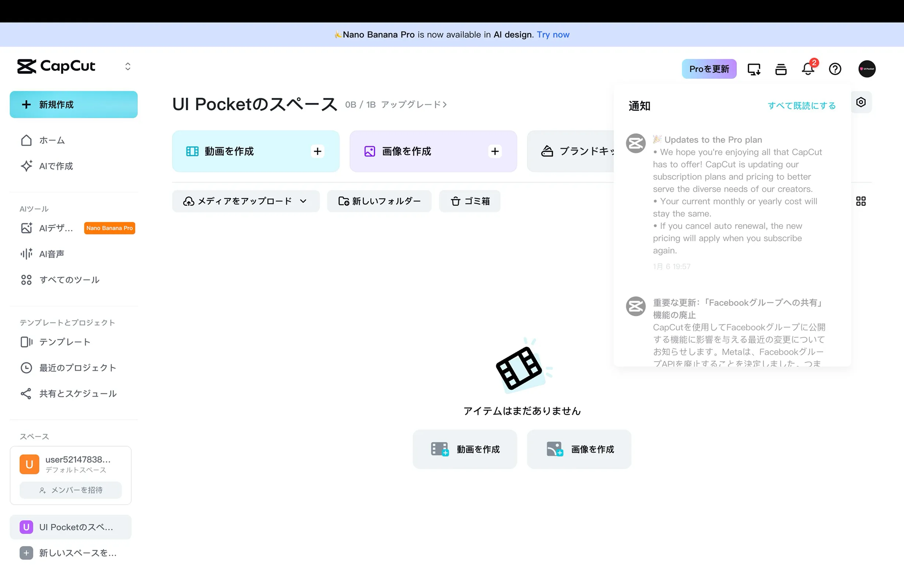This screenshot has height=588, width=904.
Task: Open すべてのツール in the sidebar
Action: coord(74,280)
